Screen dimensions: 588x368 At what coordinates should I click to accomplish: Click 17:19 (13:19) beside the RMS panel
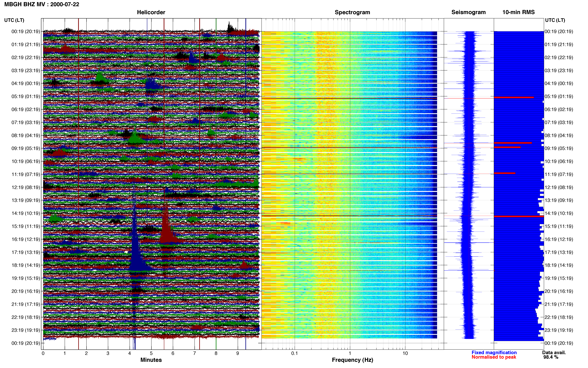pos(559,252)
